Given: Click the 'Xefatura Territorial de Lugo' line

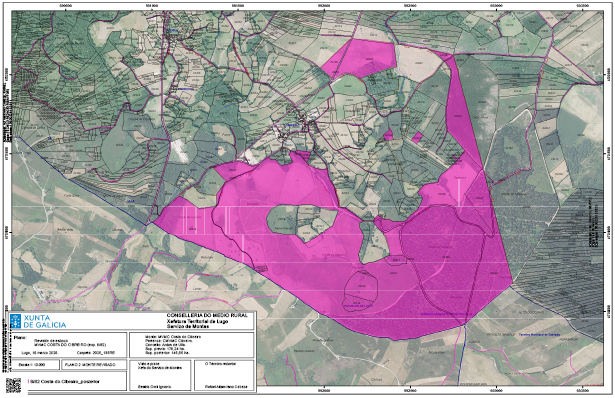Looking at the screenshot, I should [x=197, y=321].
